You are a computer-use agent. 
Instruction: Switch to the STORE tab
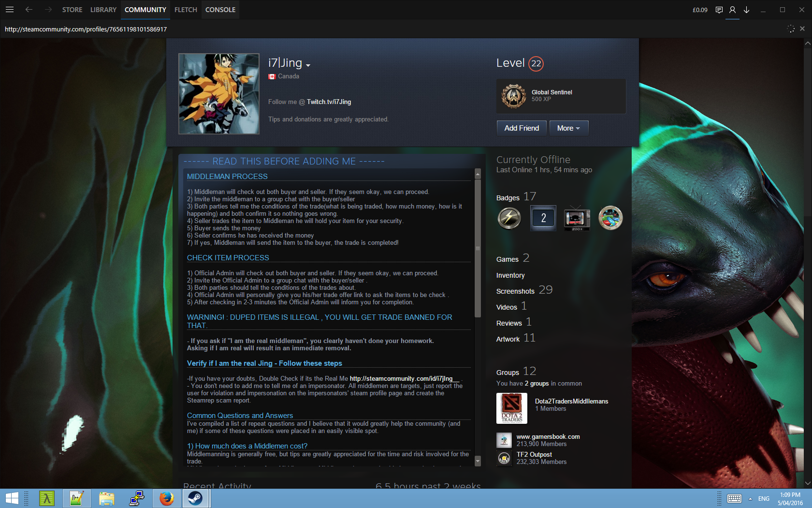coord(72,10)
